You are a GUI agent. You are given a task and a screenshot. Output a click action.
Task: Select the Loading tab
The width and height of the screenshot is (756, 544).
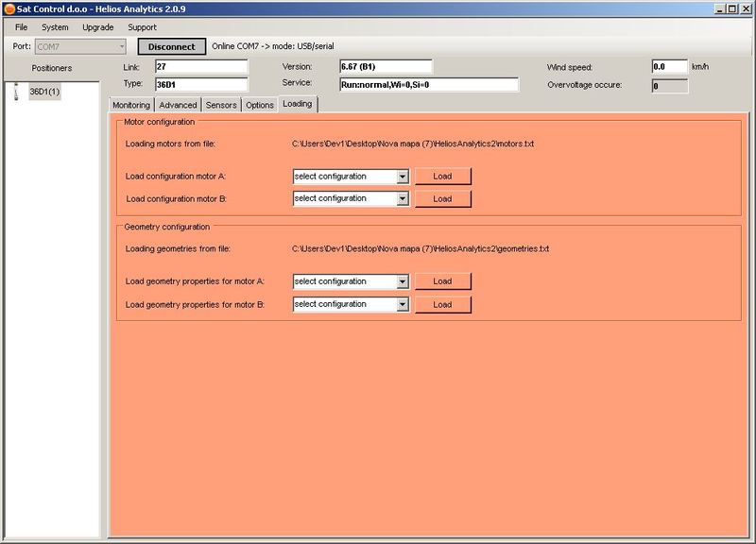298,104
